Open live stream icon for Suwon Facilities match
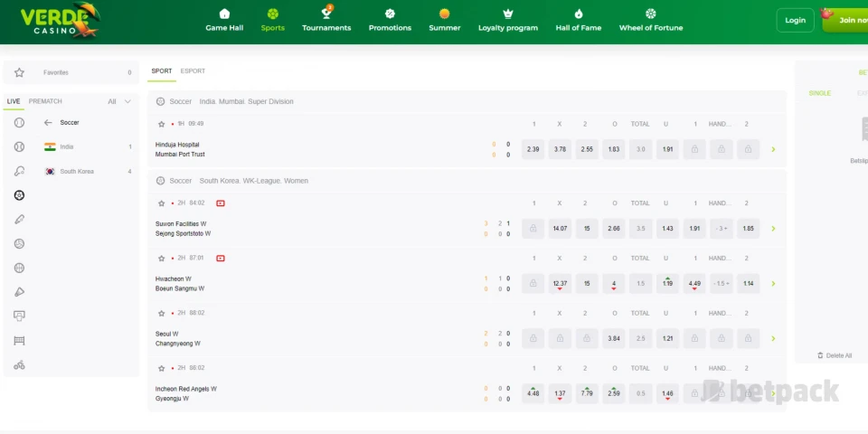This screenshot has width=868, height=434. click(221, 203)
